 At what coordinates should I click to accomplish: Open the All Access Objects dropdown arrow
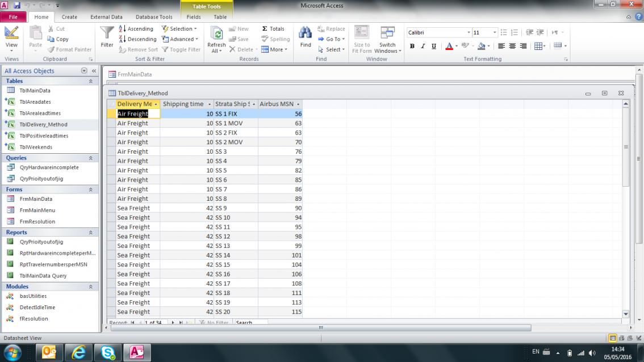point(84,70)
